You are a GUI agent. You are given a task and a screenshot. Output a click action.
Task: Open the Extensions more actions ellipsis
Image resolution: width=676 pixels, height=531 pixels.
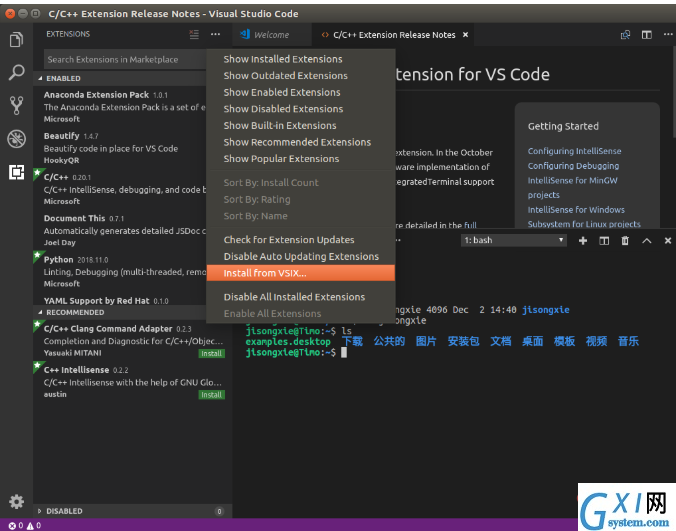tap(215, 34)
